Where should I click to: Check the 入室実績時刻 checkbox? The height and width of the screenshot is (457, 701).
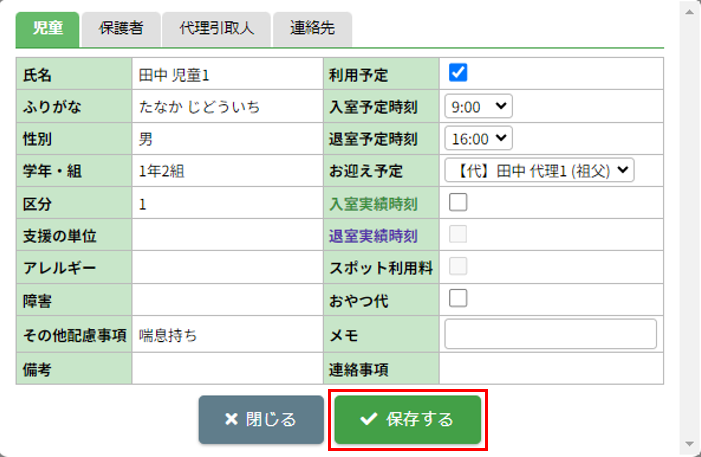[x=458, y=203]
